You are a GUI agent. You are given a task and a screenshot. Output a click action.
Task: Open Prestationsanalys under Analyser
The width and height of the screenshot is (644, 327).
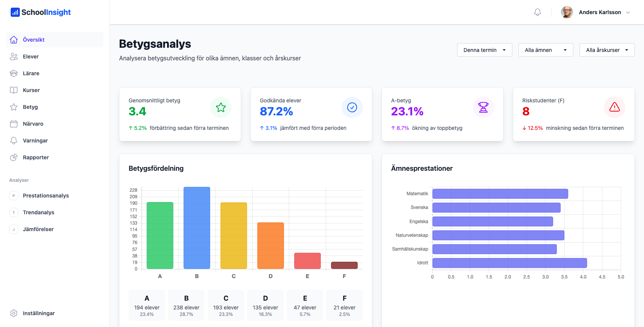pyautogui.click(x=46, y=196)
